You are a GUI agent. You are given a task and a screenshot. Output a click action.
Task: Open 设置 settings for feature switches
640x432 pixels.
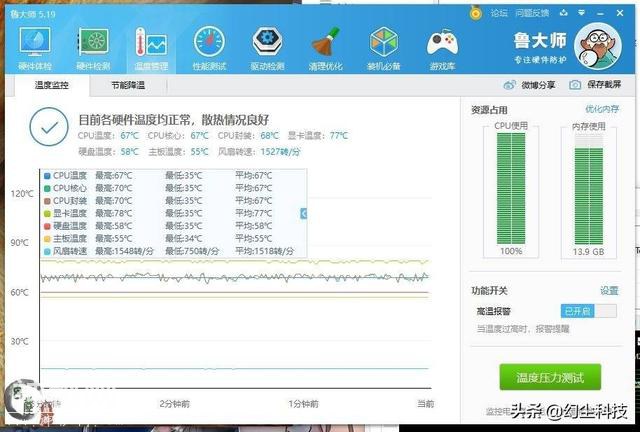tap(609, 291)
